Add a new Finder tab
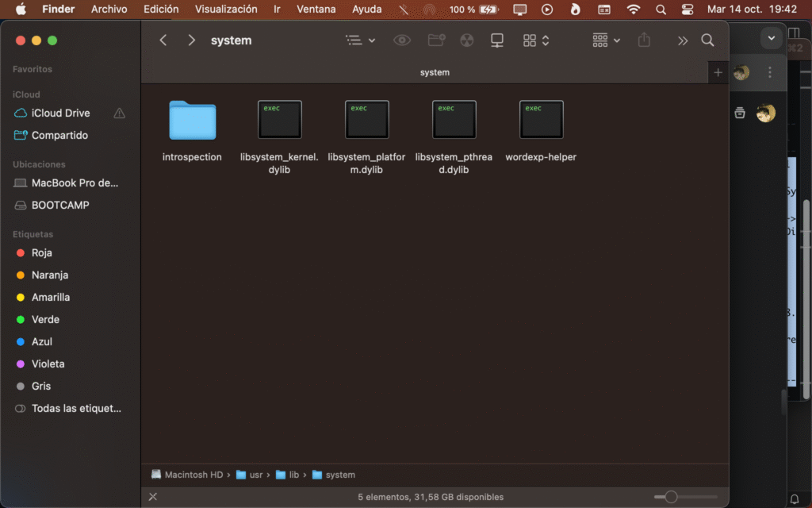The width and height of the screenshot is (812, 508). 718,72
